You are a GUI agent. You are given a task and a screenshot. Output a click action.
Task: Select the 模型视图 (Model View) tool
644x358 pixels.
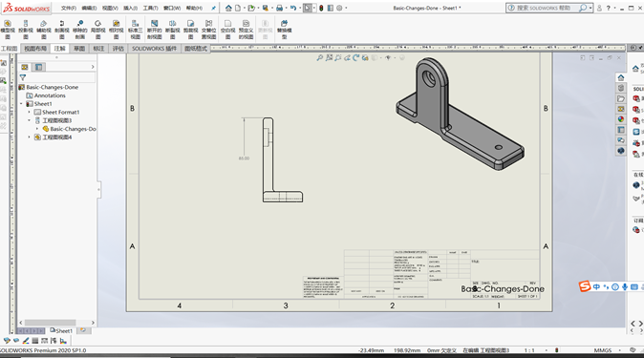click(8, 30)
